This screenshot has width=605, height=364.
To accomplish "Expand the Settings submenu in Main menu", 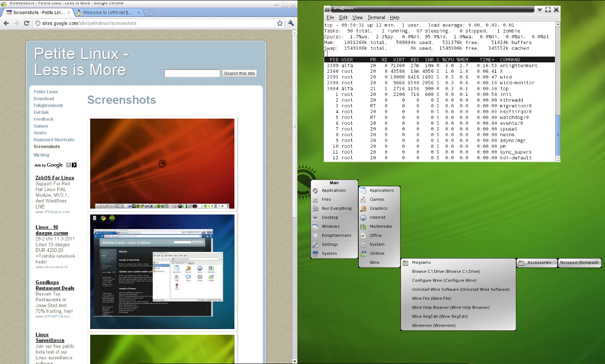I will tap(330, 244).
